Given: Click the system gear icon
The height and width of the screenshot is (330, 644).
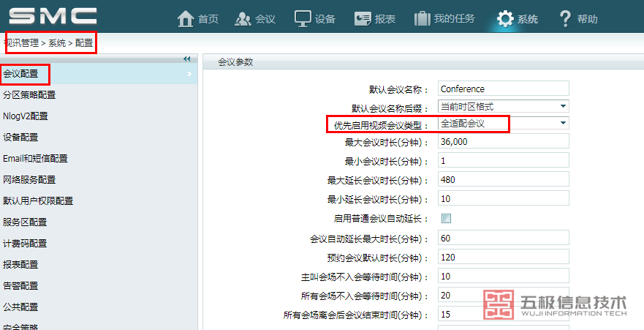Looking at the screenshot, I should coord(505,19).
